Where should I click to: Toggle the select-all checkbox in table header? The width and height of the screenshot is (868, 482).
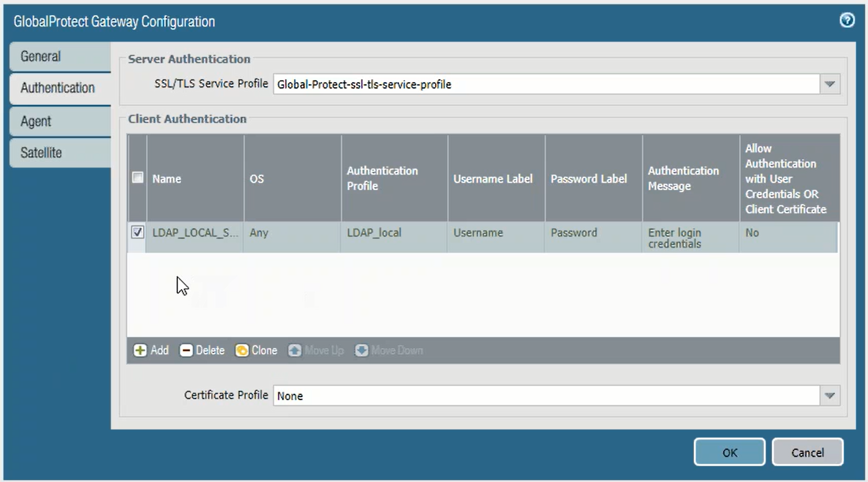(x=138, y=178)
